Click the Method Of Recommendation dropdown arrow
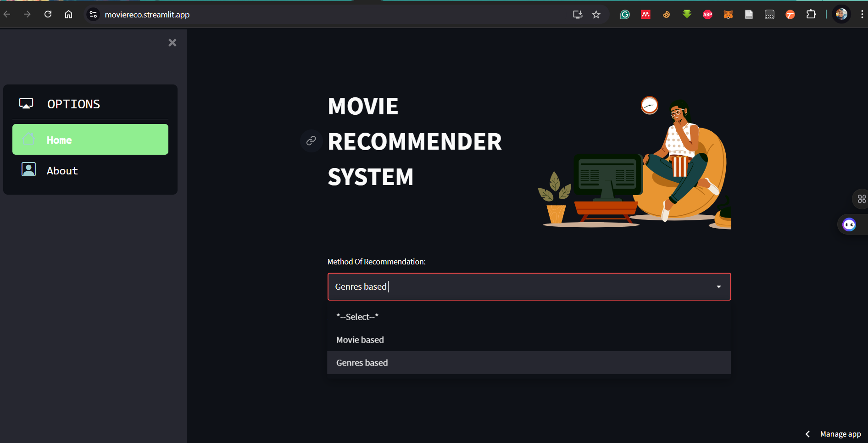The width and height of the screenshot is (868, 443). [x=718, y=287]
